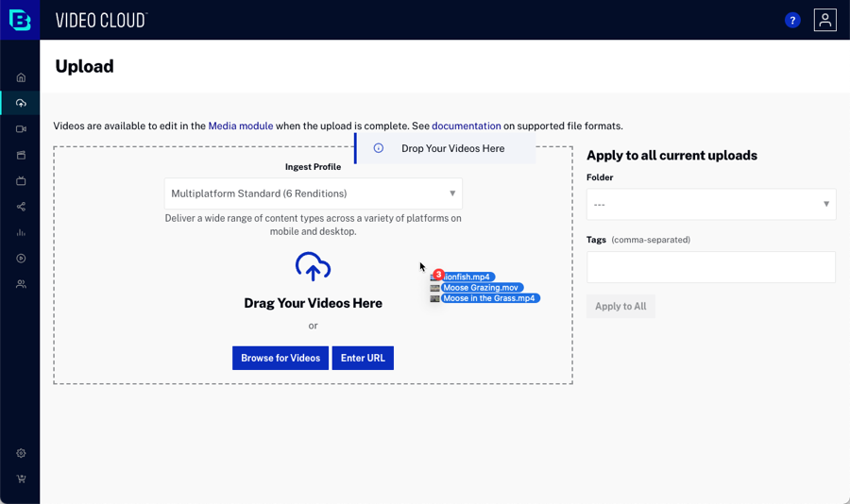Open the Live TV module icon
This screenshot has width=850, height=504.
tap(21, 180)
